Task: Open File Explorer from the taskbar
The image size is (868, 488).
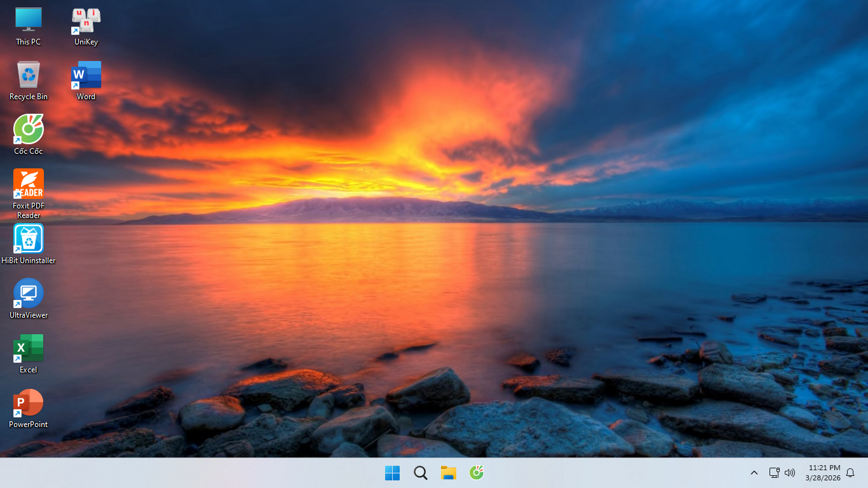Action: (x=448, y=473)
